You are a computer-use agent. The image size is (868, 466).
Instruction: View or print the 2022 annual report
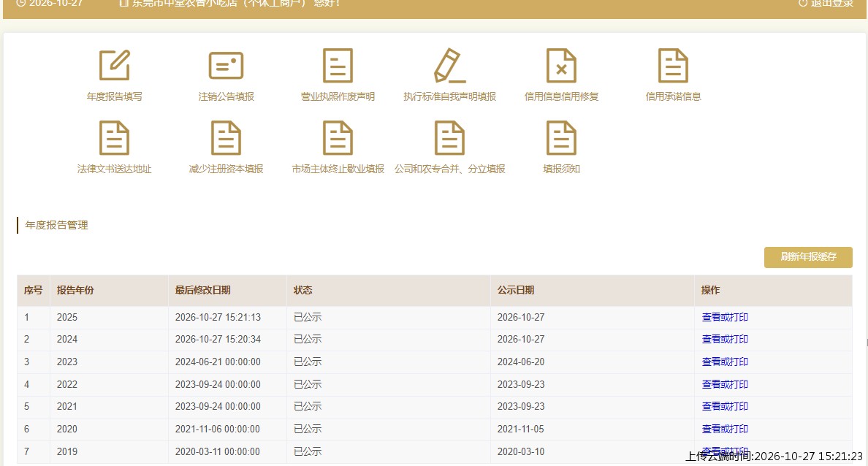[725, 384]
